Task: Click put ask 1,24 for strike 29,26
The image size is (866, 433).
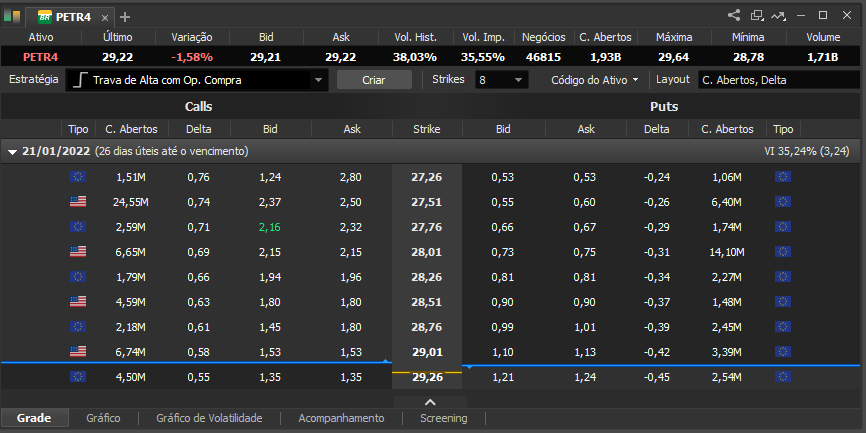Action: (584, 377)
